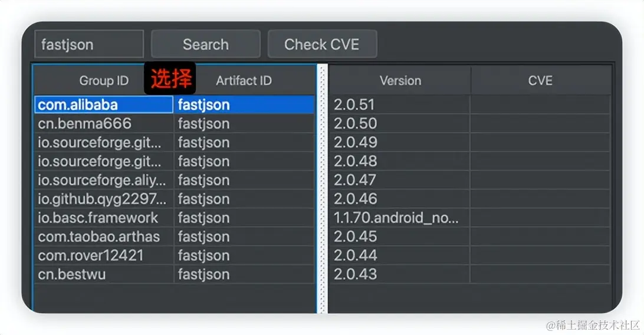This screenshot has height=335, width=644.
Task: Select version 2.0.43
Action: 400,275
